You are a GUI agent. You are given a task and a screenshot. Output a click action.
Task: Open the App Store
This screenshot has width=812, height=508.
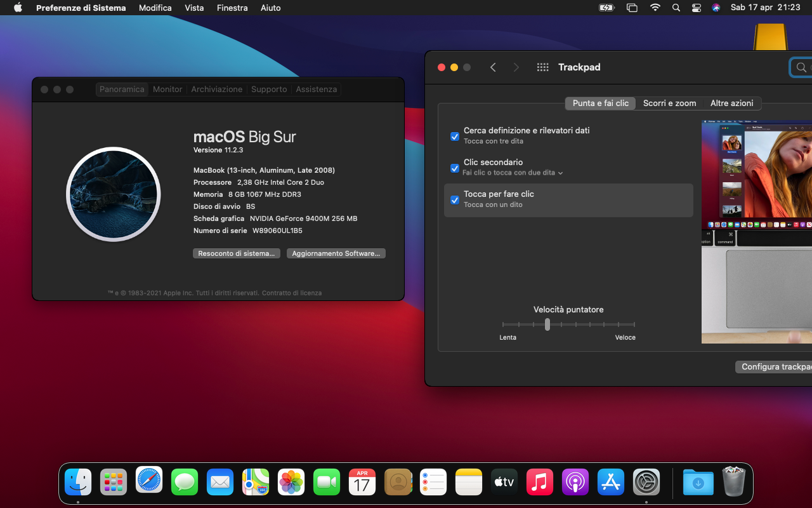coord(610,481)
